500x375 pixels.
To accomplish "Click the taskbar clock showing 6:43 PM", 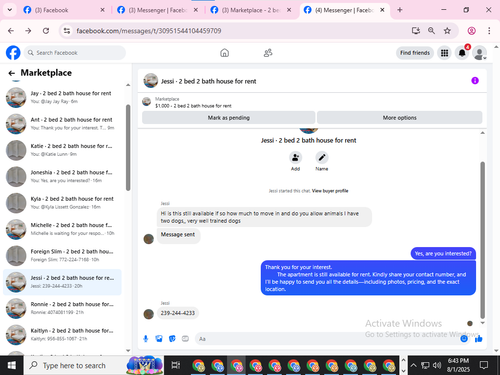I will point(458,365).
